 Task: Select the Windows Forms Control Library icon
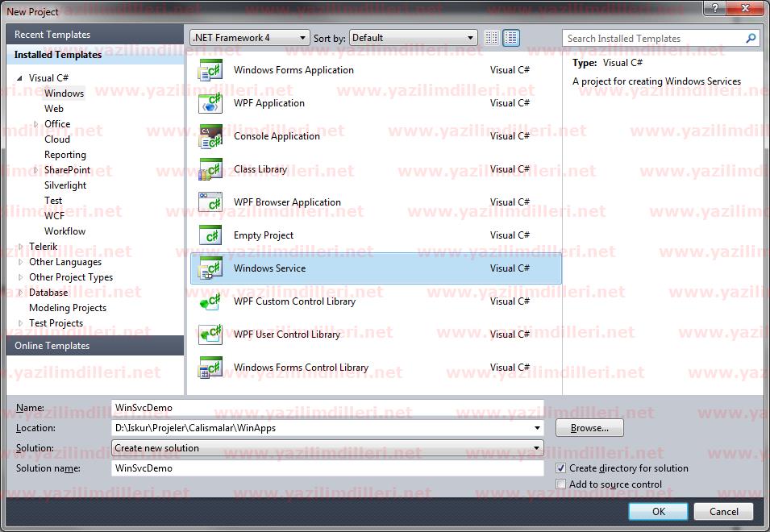coord(210,368)
